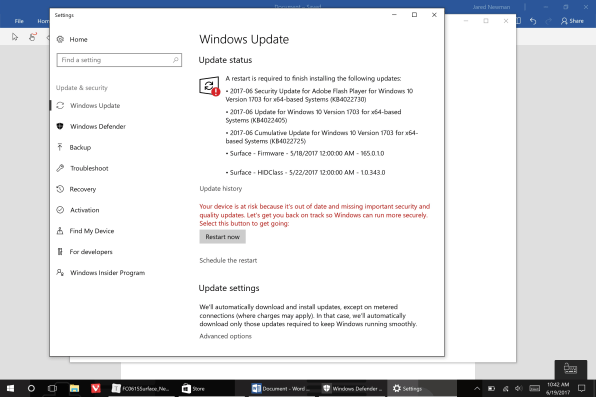Click the Backup upload arrow icon
Viewport: 596px width, 397px height.
(60, 147)
